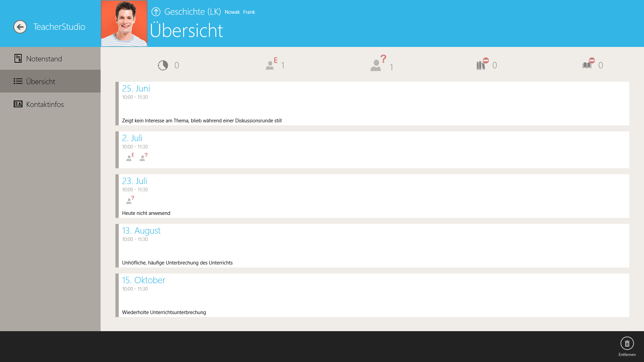Select the note about 'Unhöfliche, häufige Unterbrechung'

(x=177, y=263)
